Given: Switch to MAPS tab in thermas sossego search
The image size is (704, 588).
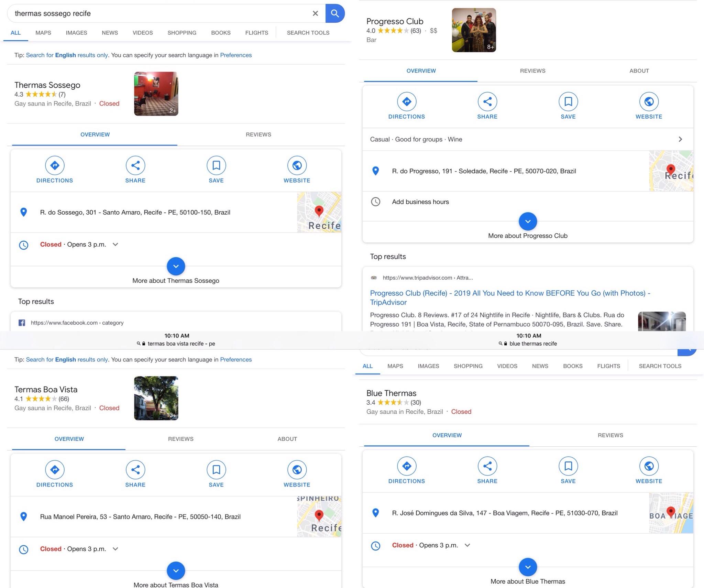Looking at the screenshot, I should (43, 33).
